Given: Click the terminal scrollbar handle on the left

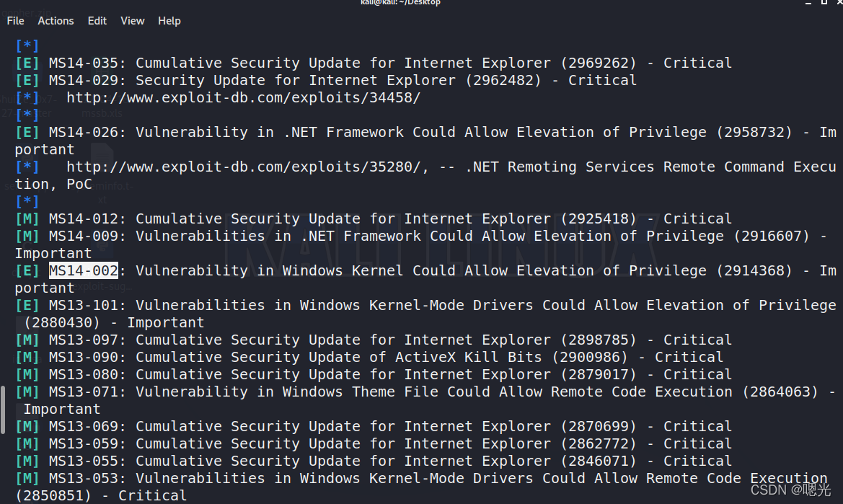Looking at the screenshot, I should [3, 407].
